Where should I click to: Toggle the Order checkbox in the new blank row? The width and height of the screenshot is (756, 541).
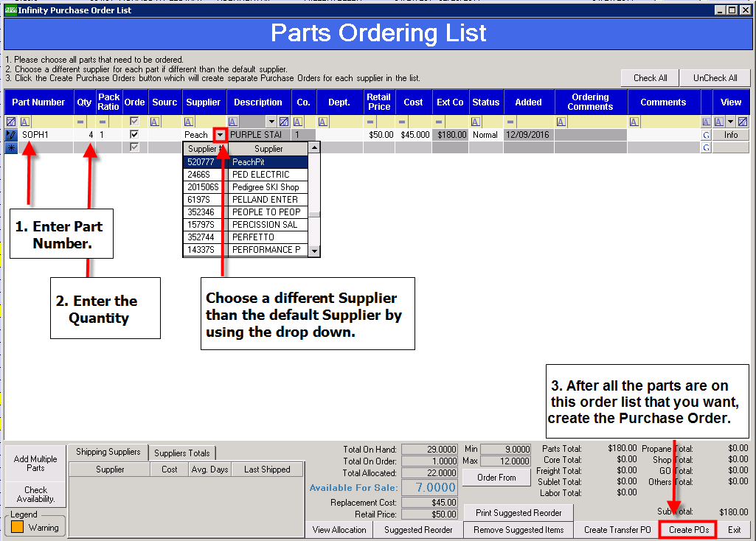coord(134,147)
